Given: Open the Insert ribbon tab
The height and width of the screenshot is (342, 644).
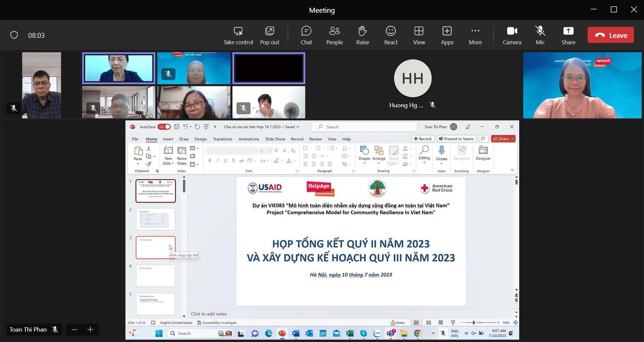Looking at the screenshot, I should pyautogui.click(x=168, y=139).
